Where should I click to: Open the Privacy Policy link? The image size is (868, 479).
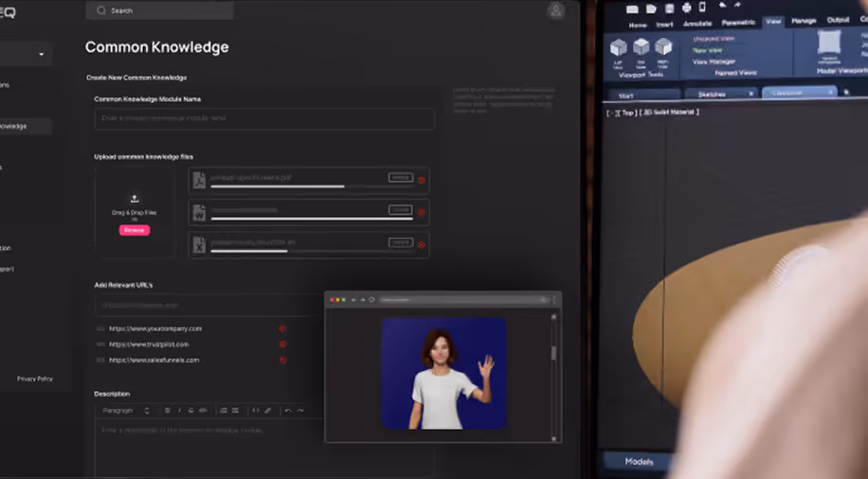click(35, 379)
